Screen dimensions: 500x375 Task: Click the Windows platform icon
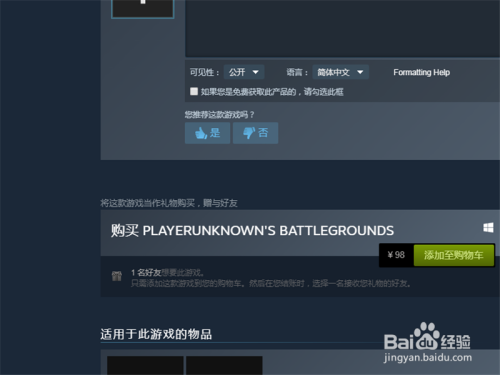pos(488,228)
